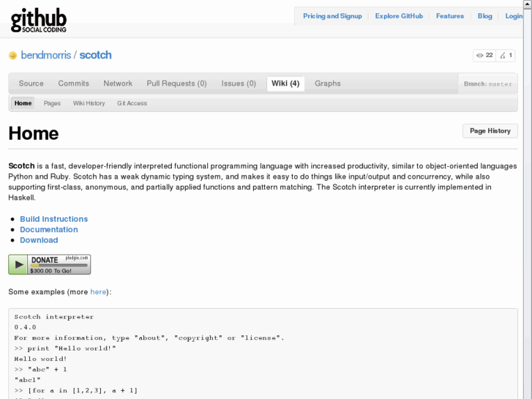Open the Branch: master selector
Image resolution: width=532 pixels, height=399 pixels.
pos(487,84)
